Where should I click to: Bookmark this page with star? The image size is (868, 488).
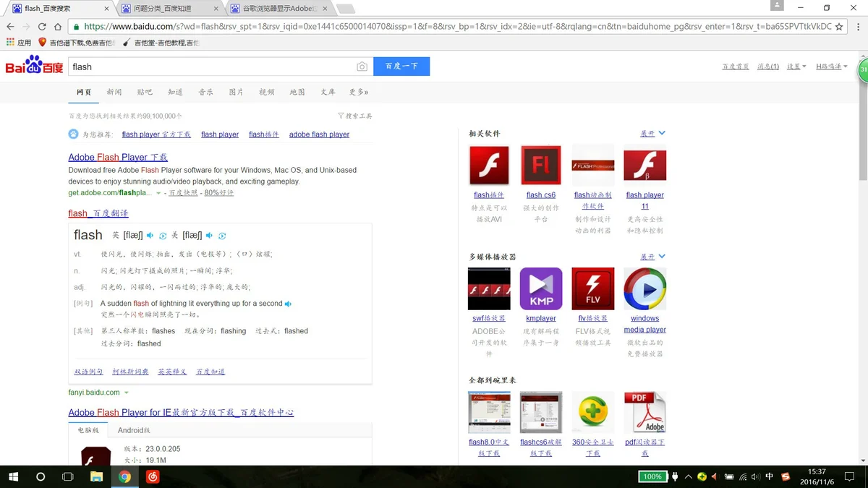click(839, 26)
